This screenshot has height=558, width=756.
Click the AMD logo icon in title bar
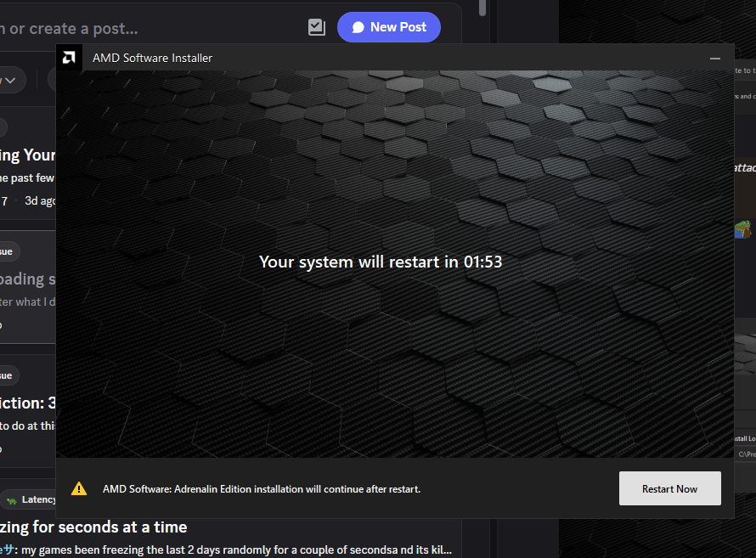click(x=69, y=58)
